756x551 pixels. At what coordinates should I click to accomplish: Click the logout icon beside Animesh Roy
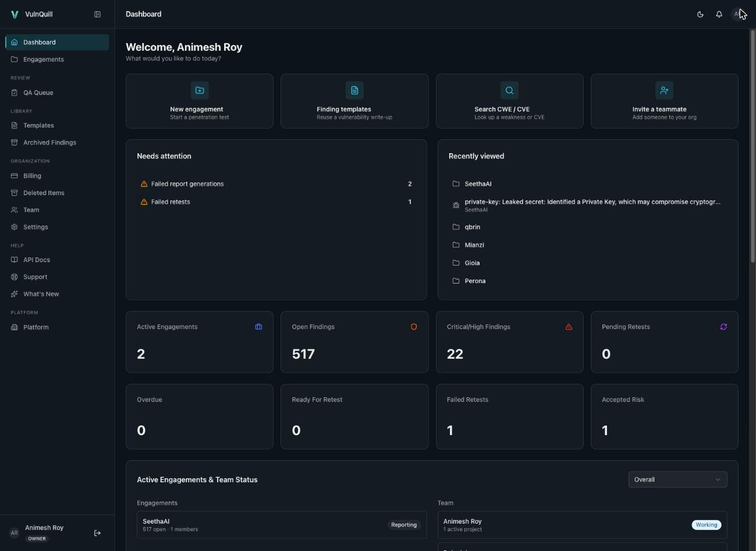[x=98, y=533]
